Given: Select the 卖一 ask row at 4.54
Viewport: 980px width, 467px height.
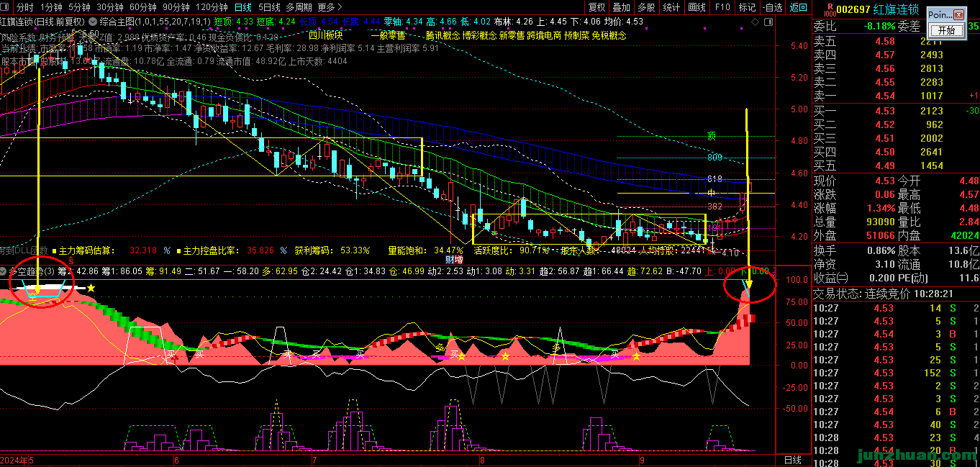Looking at the screenshot, I should click(896, 96).
